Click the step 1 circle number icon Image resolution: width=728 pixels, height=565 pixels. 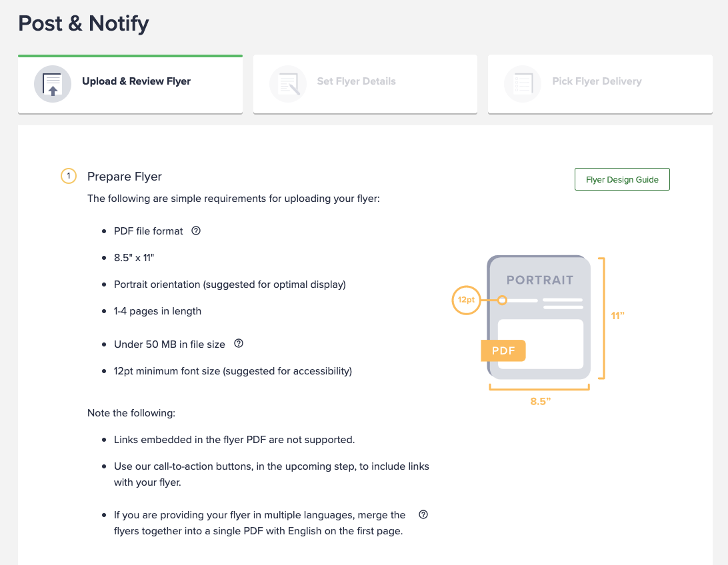coord(69,176)
